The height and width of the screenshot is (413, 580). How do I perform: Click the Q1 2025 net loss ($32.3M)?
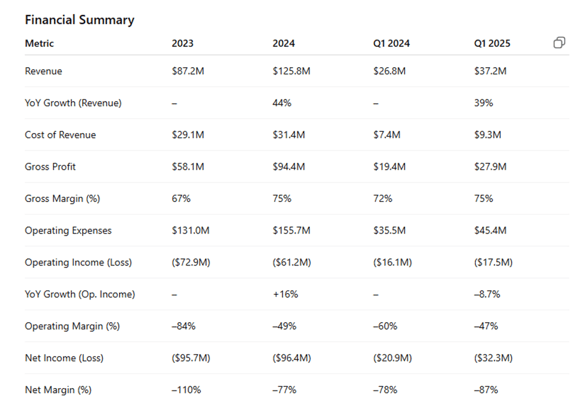pyautogui.click(x=493, y=358)
